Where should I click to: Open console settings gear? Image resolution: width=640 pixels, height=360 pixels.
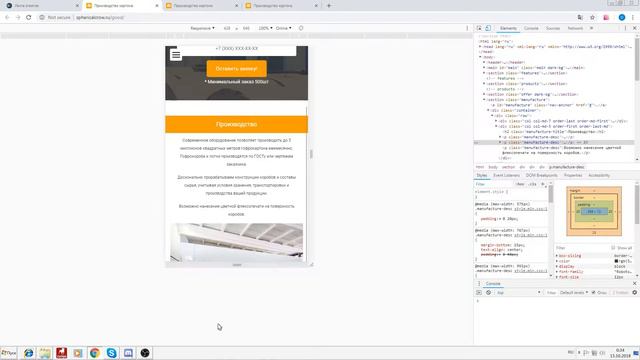635,293
